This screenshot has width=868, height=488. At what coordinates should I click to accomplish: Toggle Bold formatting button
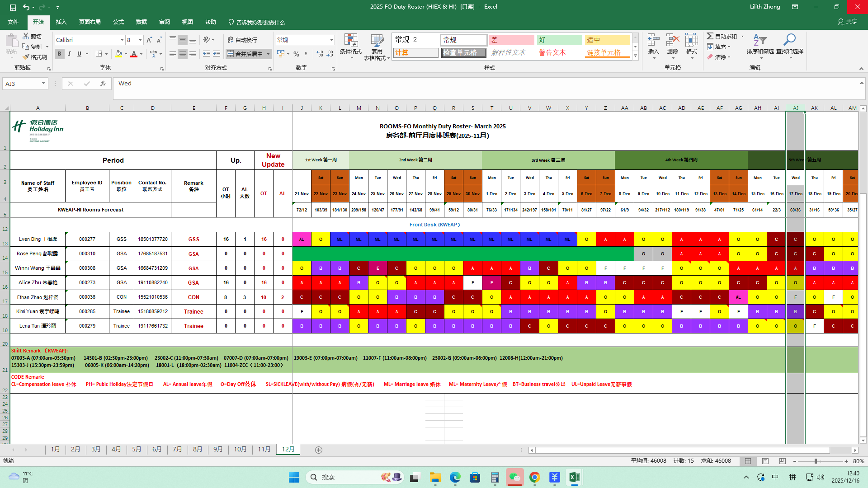[59, 54]
